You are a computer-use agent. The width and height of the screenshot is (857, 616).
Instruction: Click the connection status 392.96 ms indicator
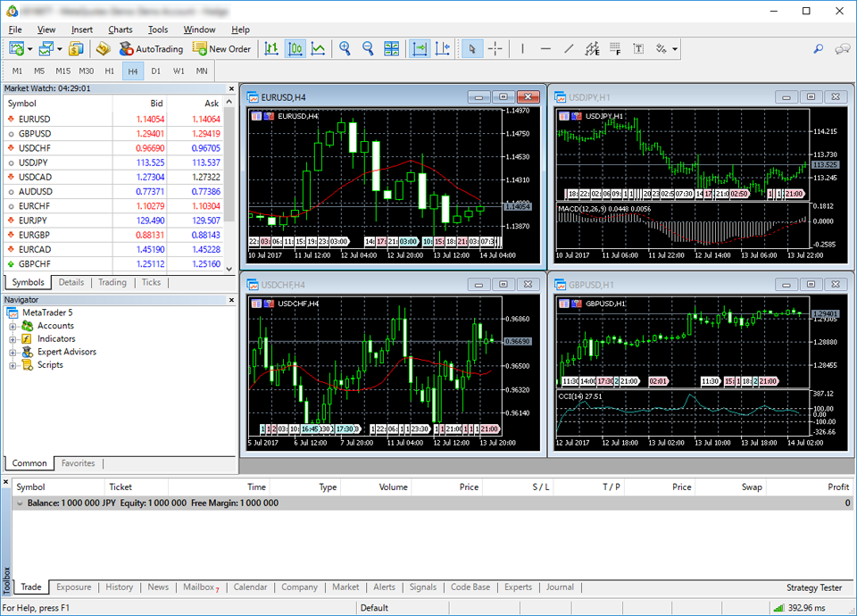(x=801, y=608)
